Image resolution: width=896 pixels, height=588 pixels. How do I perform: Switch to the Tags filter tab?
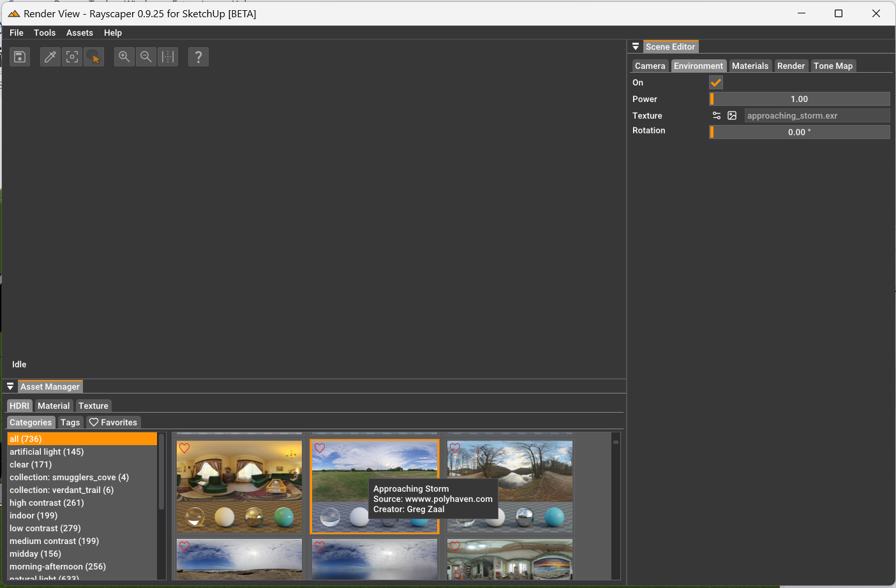tap(70, 422)
